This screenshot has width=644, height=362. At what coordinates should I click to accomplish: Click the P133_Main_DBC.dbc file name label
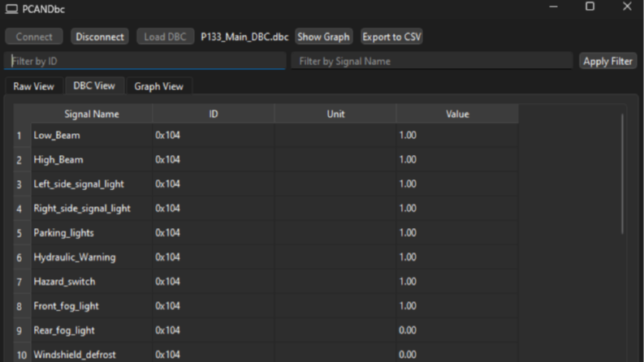pos(244,37)
